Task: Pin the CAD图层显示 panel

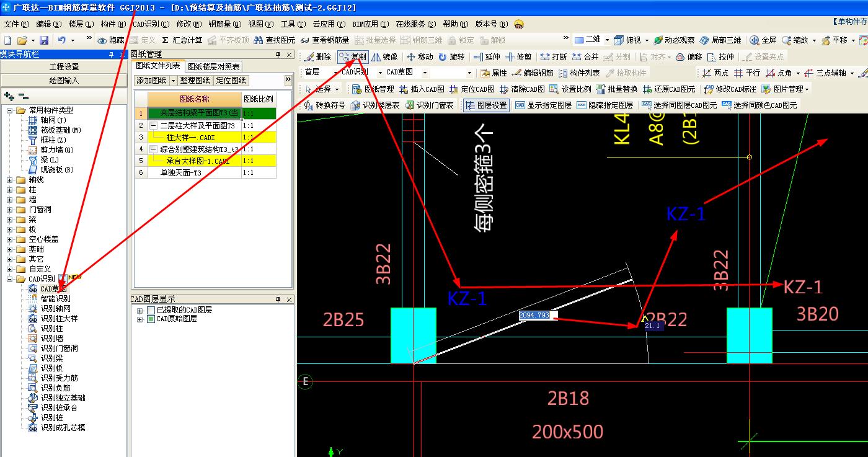Action: (278, 299)
